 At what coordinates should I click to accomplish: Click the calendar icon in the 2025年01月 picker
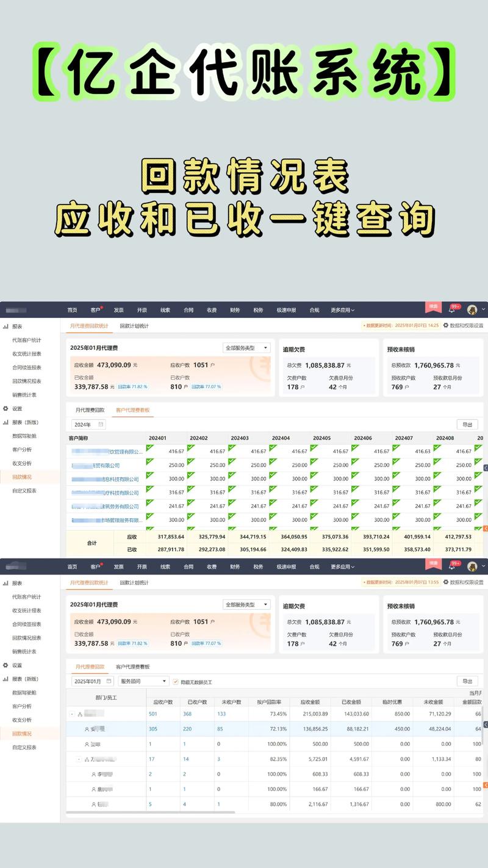coord(109,681)
